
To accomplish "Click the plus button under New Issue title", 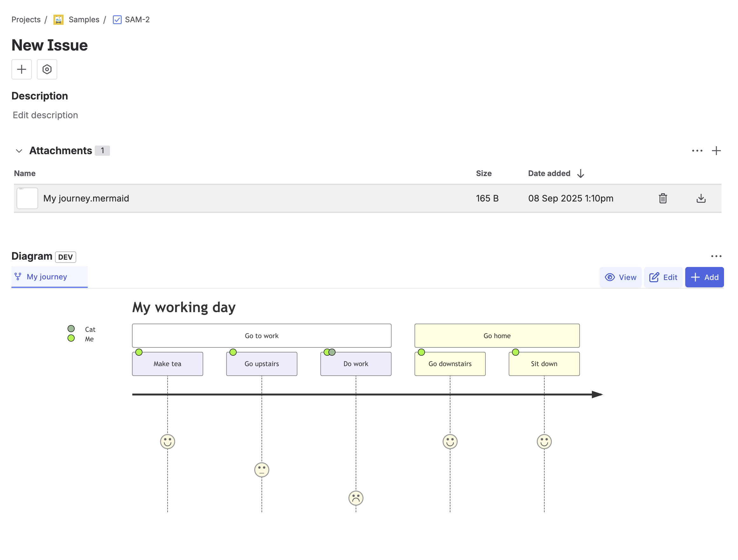I will pyautogui.click(x=22, y=69).
